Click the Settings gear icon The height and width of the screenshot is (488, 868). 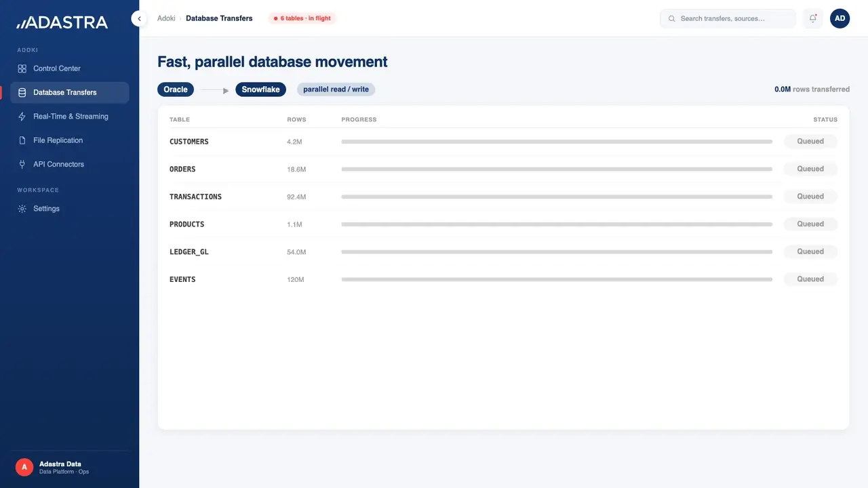22,209
